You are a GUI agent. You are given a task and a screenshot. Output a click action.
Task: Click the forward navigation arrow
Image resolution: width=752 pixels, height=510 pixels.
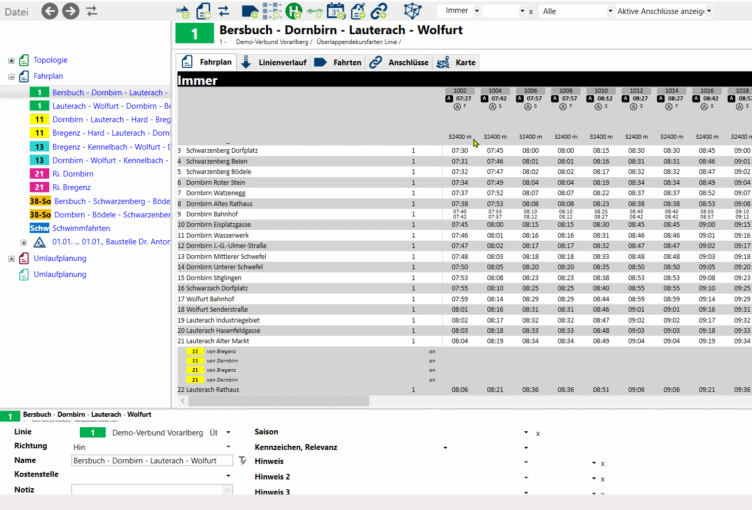coord(70,11)
